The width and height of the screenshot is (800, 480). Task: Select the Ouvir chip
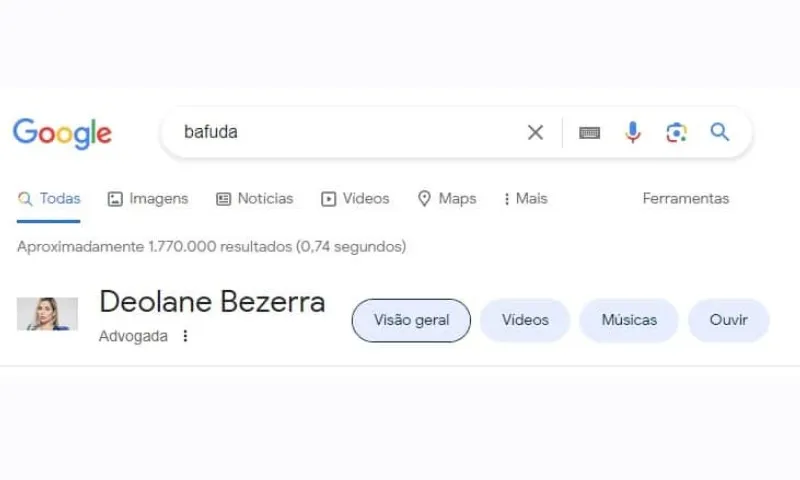[729, 320]
